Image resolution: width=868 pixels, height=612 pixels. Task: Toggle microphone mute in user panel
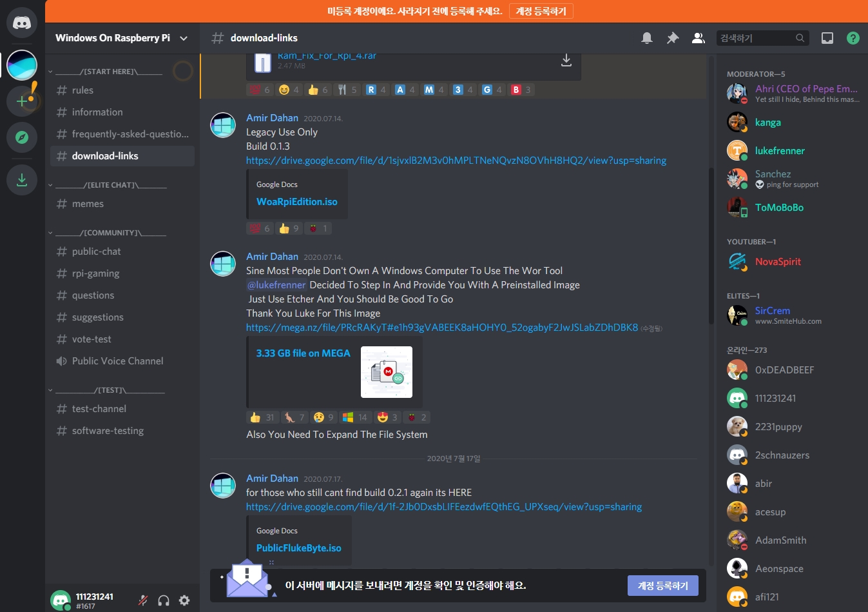[x=143, y=600]
